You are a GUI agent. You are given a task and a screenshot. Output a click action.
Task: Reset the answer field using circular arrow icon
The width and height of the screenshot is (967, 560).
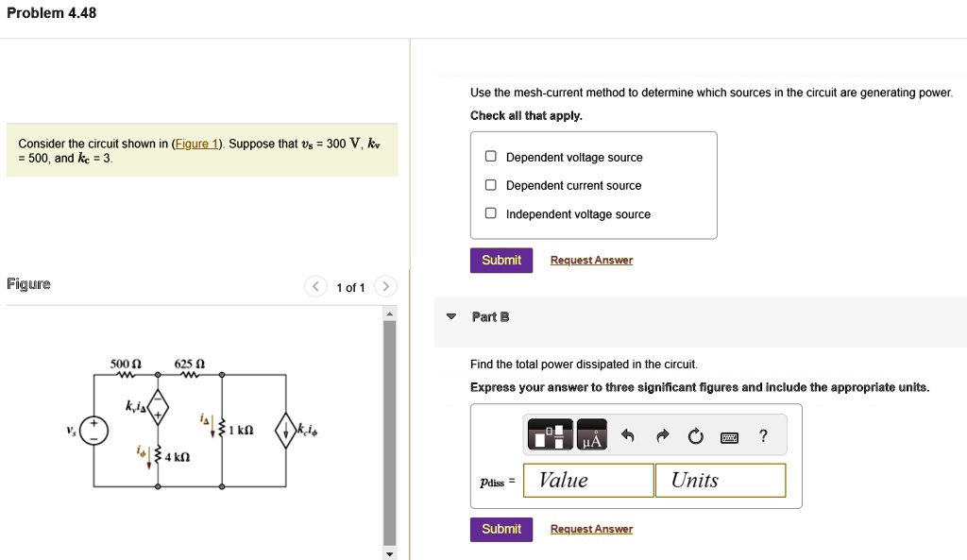point(696,433)
